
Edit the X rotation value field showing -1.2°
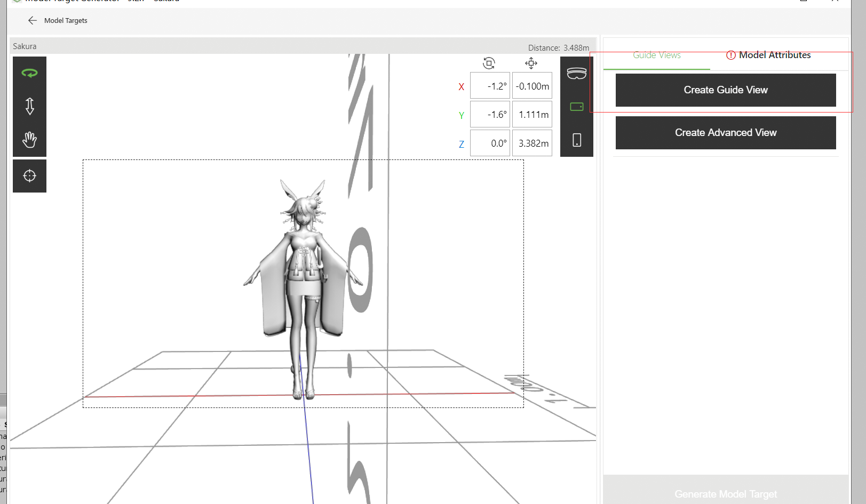[x=490, y=85]
